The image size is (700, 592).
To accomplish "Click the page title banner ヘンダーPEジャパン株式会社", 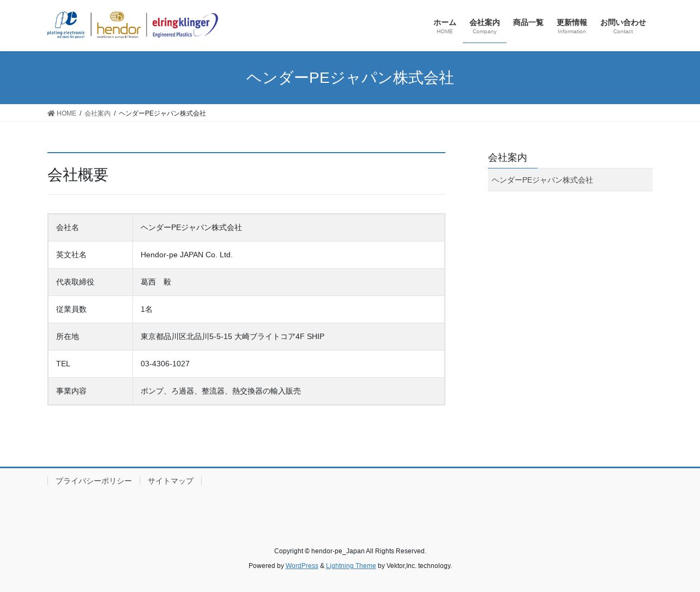I will pyautogui.click(x=350, y=78).
